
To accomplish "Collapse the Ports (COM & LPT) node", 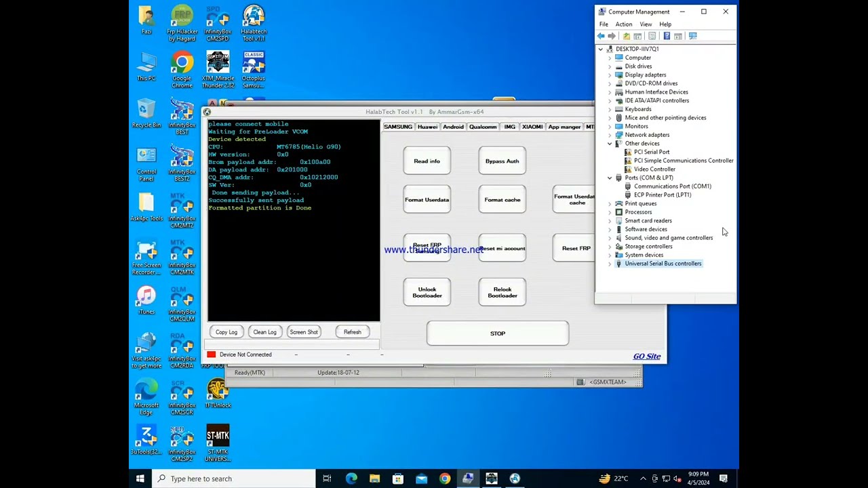I will (x=610, y=178).
